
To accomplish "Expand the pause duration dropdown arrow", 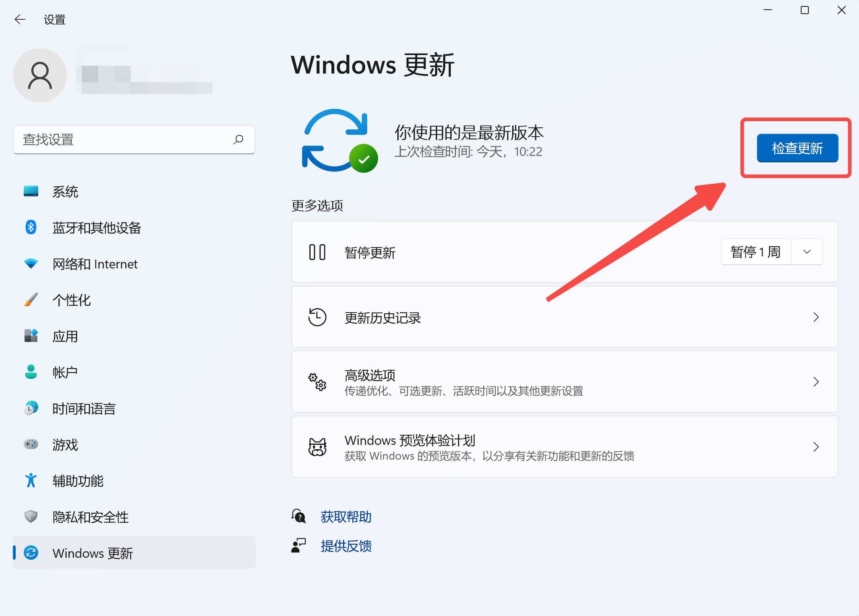I will [807, 252].
